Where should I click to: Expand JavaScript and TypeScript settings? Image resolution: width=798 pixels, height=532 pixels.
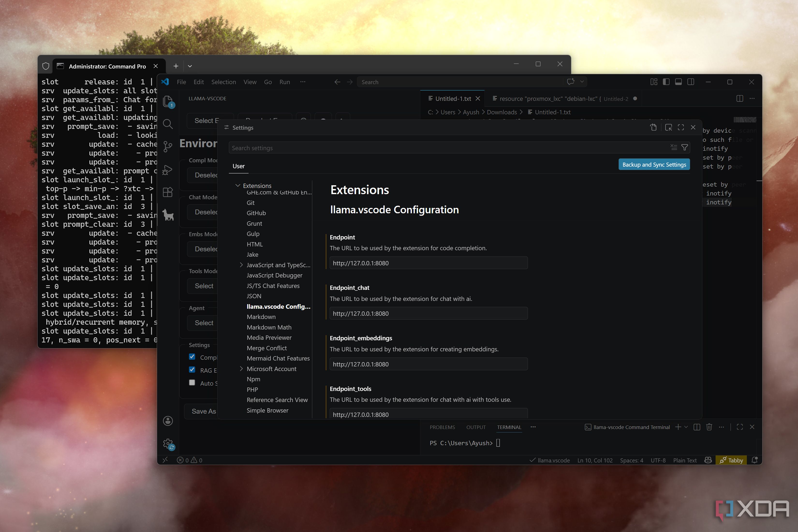241,265
